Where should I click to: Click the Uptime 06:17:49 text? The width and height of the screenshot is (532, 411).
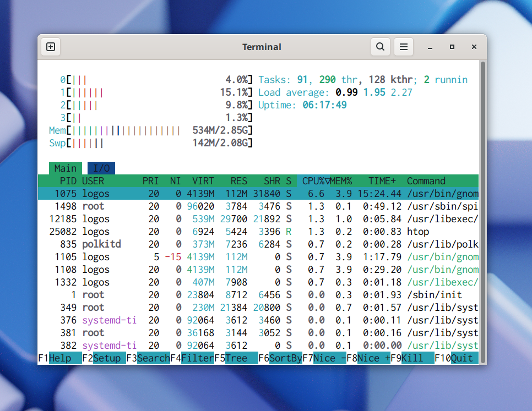(x=303, y=105)
